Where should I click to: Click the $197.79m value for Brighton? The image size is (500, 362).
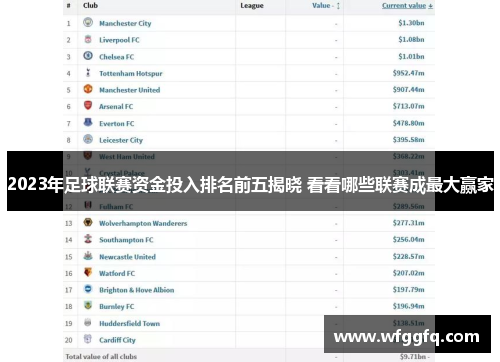408,289
